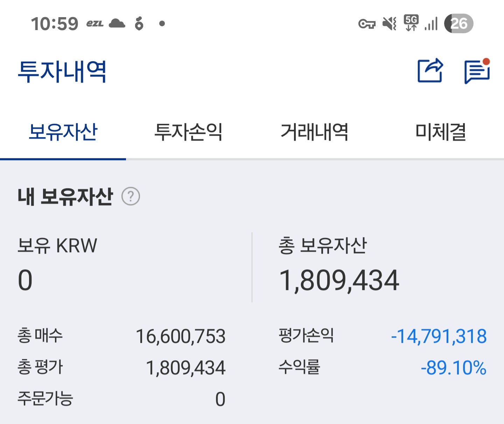This screenshot has width=504, height=424.
Task: Tap the muted sound status icon
Action: pyautogui.click(x=389, y=24)
